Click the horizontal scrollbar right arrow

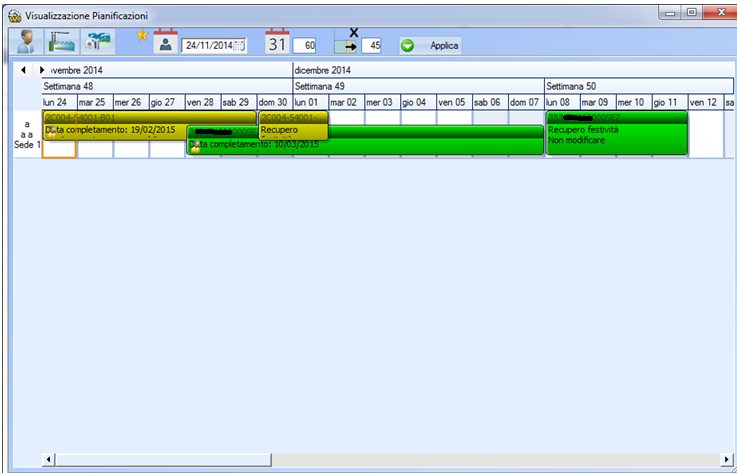[727, 459]
